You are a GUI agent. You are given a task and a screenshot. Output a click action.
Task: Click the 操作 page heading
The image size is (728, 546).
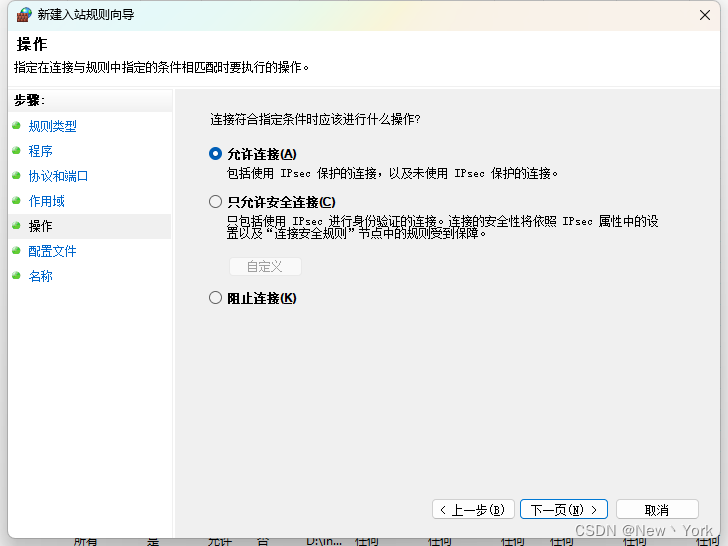click(32, 44)
